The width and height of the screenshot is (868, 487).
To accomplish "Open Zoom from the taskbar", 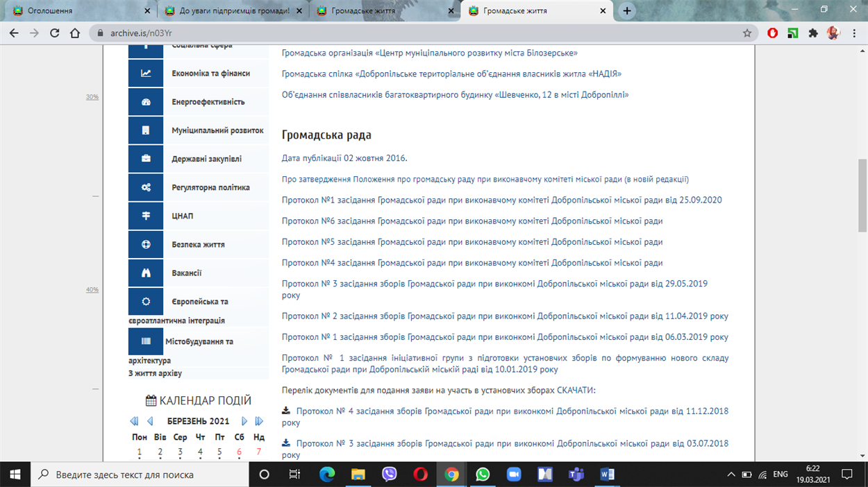I will click(514, 475).
